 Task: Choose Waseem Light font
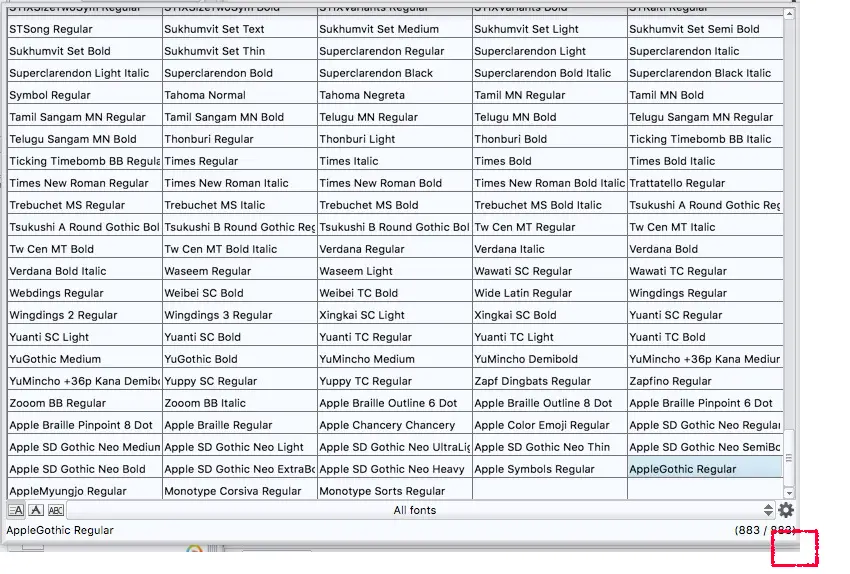pos(395,271)
